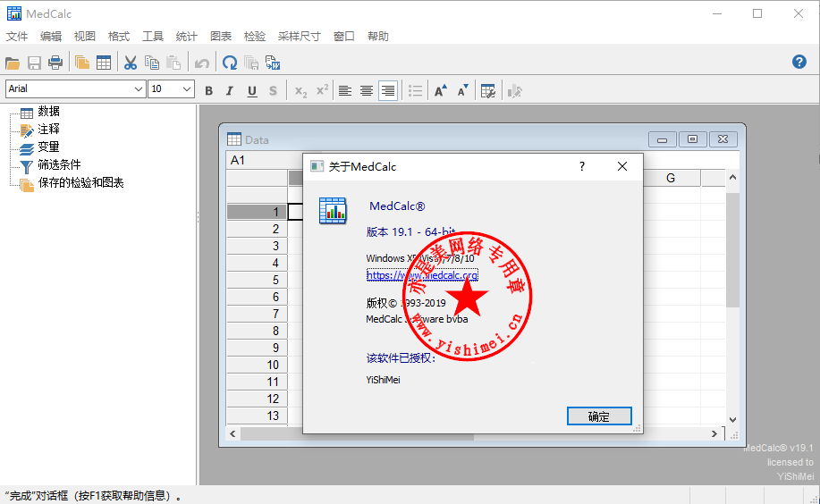
Task: Select 变量 in the tree
Action: click(48, 147)
